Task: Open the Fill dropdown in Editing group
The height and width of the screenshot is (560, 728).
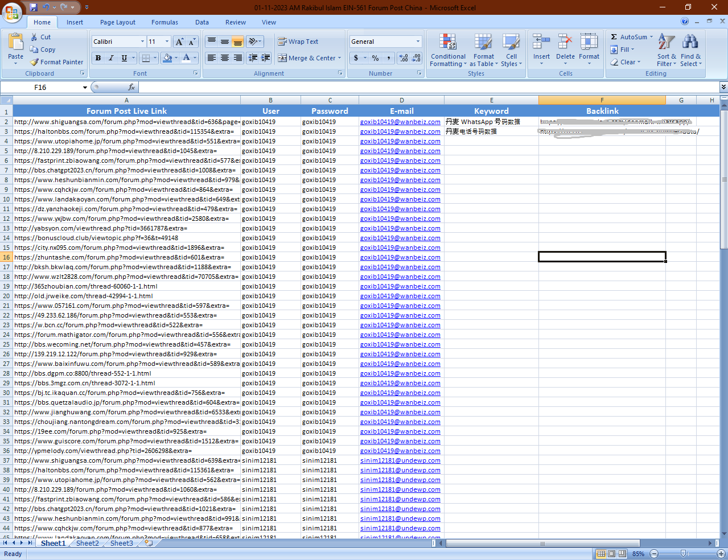Action: 622,50
